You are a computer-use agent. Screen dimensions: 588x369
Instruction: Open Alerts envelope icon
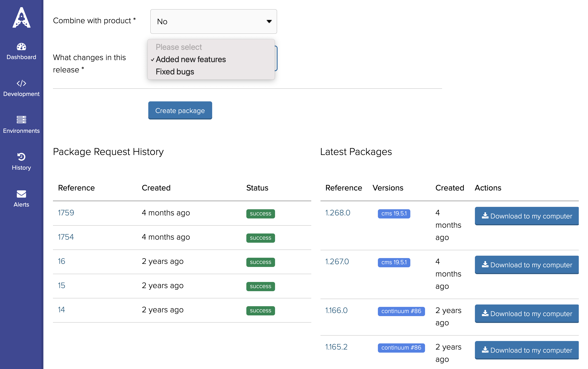pos(21,194)
